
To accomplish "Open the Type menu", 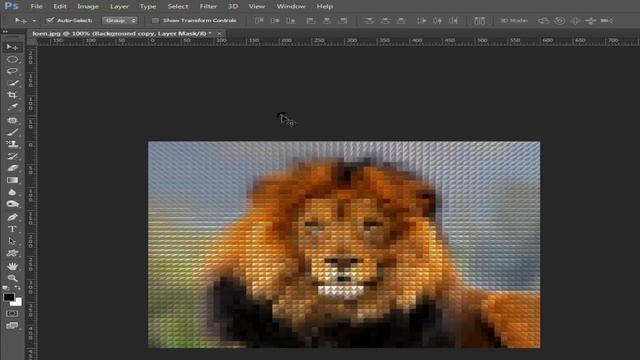I will coord(148,6).
